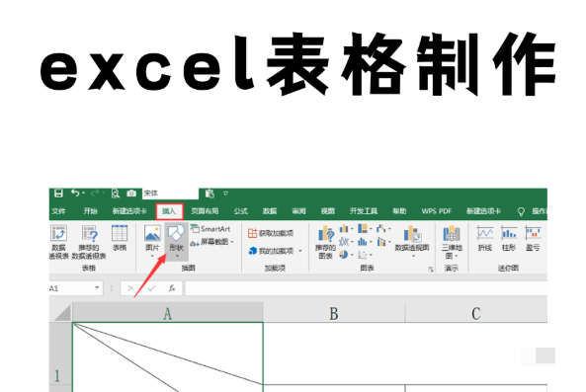Image resolution: width=586 pixels, height=392 pixels.
Task: Switch to the 视图 tab
Action: [328, 211]
